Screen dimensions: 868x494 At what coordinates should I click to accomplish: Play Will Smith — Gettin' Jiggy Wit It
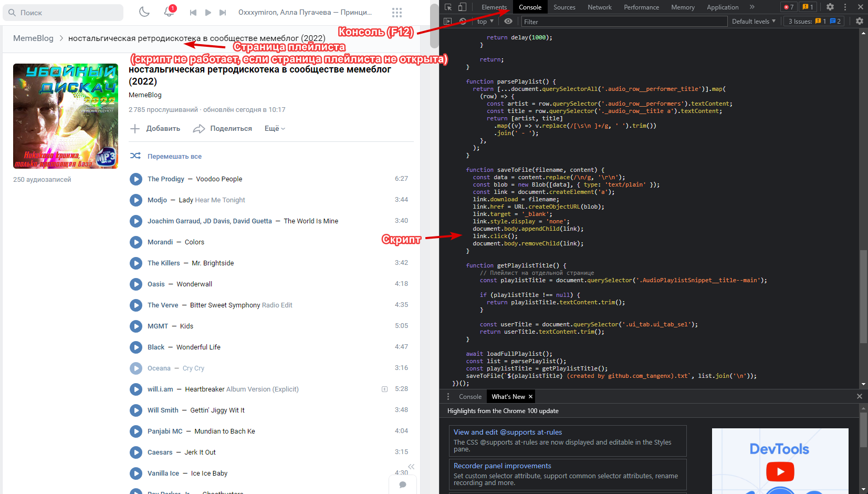136,410
